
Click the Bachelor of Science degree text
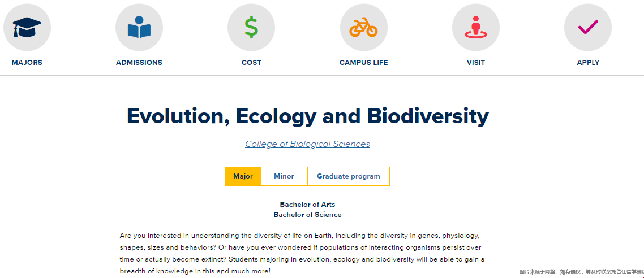click(x=308, y=215)
